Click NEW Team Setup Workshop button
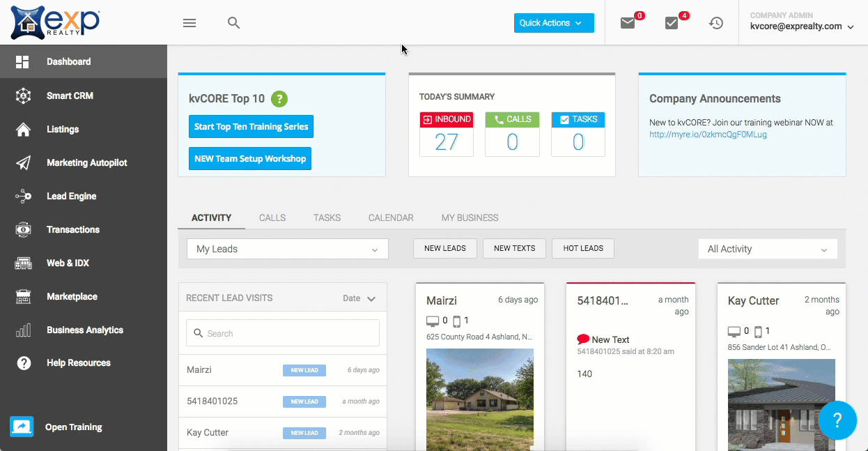 coord(250,159)
